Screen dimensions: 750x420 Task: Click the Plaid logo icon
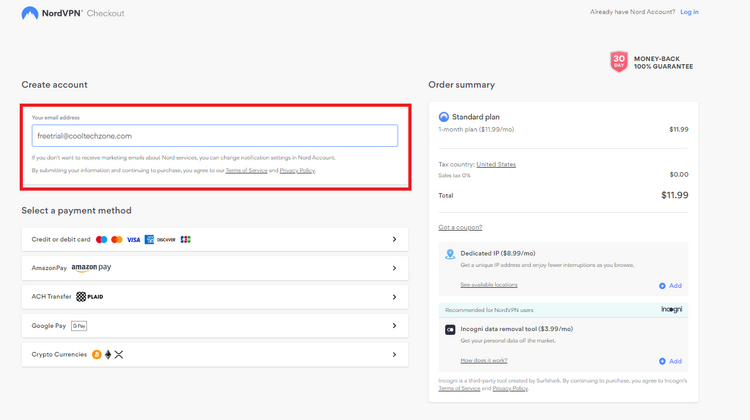click(x=90, y=297)
